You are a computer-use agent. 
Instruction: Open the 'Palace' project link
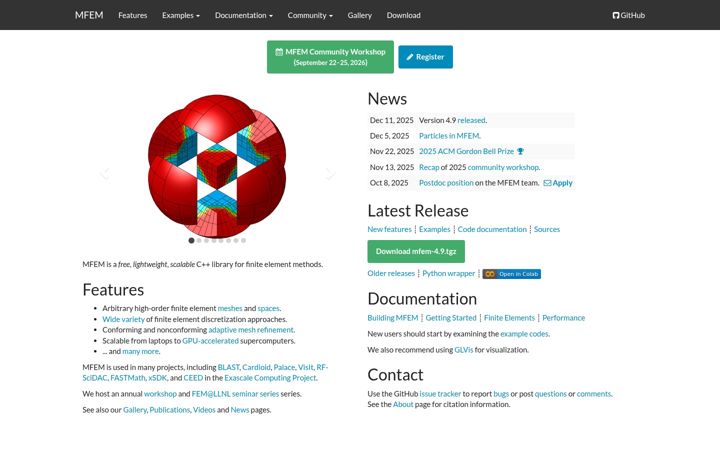[x=284, y=367]
